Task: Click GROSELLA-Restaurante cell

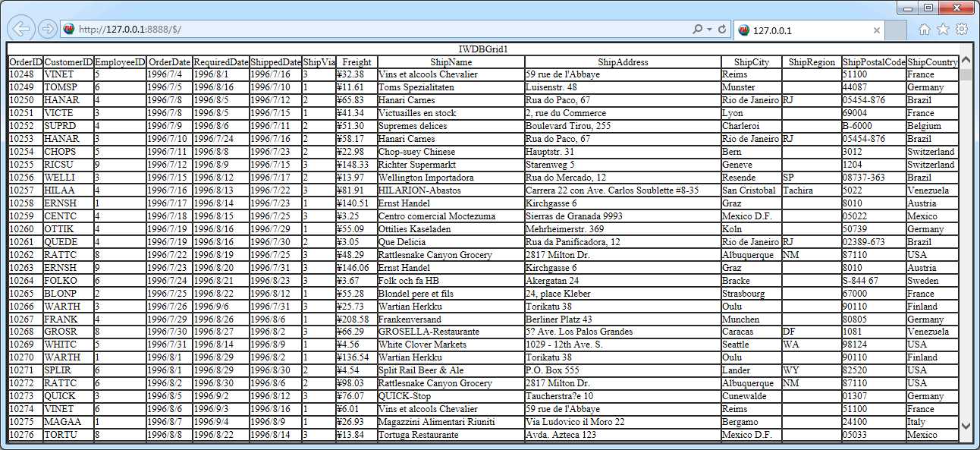Action: click(x=451, y=332)
